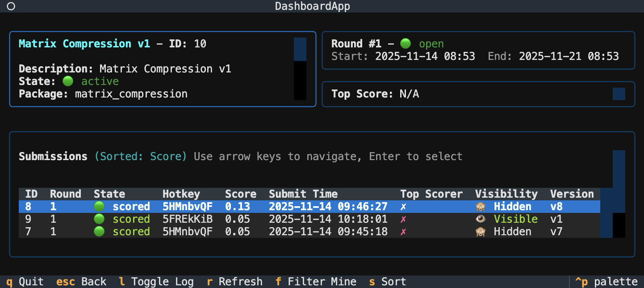
Task: Toggle the Visible eye icon for submission 9
Action: coord(481,219)
